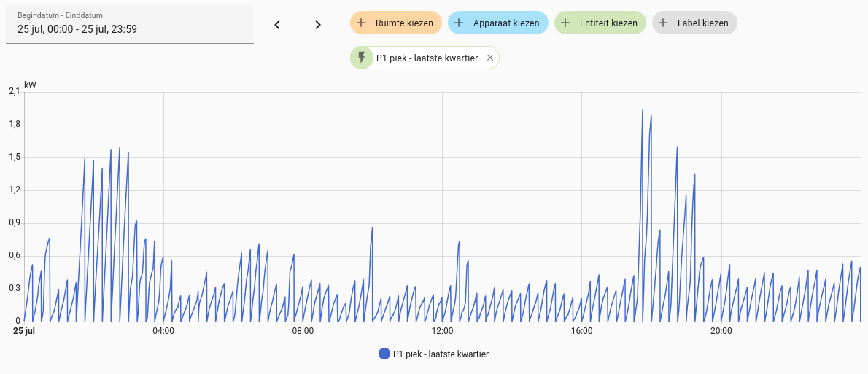This screenshot has height=374, width=868.
Task: Remove the P1 piek entity chip
Action: [490, 58]
